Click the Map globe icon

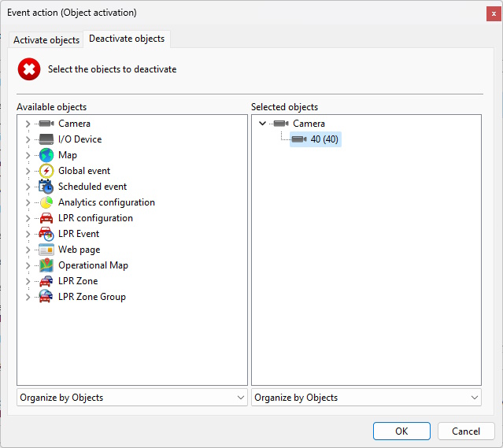coord(46,155)
